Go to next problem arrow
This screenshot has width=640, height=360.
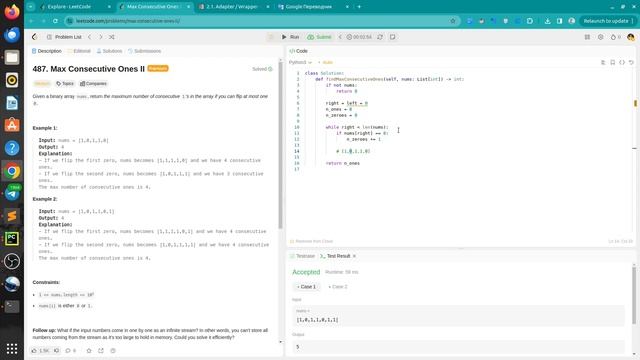101,37
